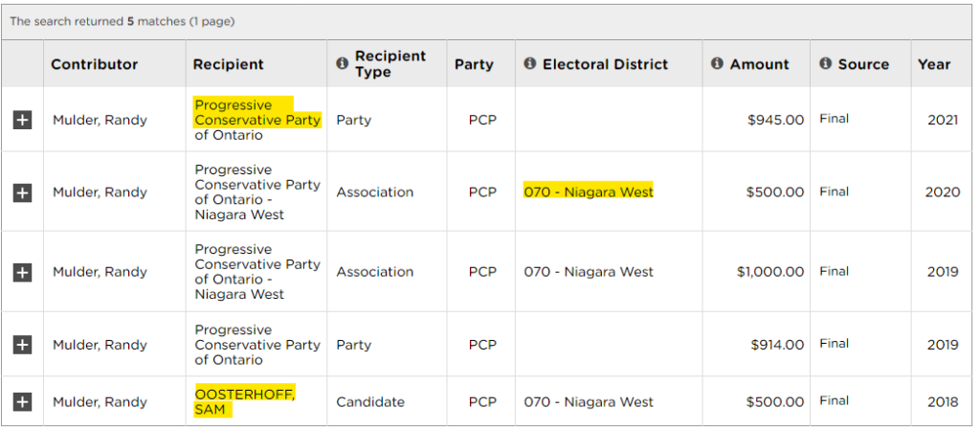Click the Electoral District info icon

pos(529,64)
